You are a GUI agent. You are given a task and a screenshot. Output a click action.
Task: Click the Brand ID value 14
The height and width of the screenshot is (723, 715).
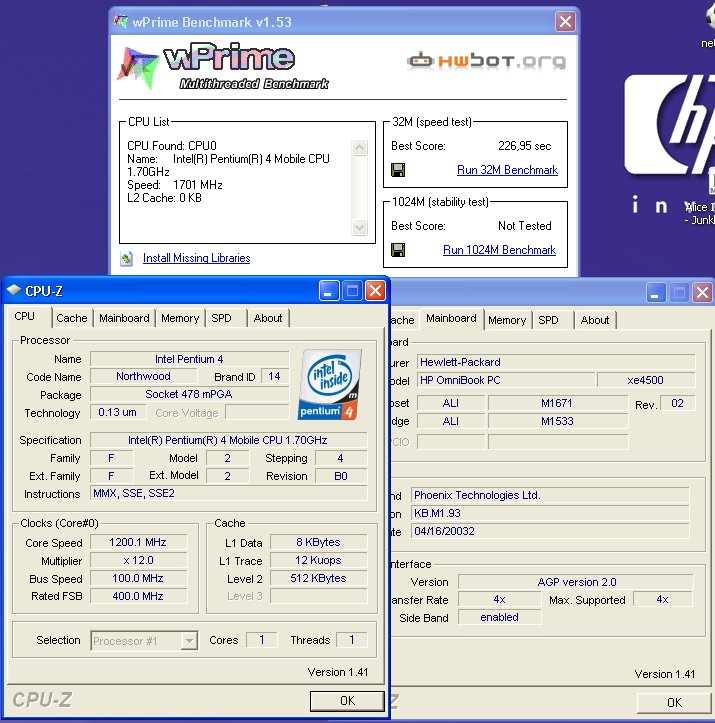tap(275, 376)
